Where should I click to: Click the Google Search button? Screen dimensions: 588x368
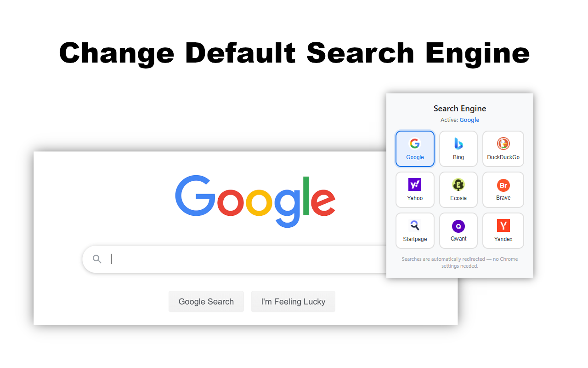coord(206,301)
